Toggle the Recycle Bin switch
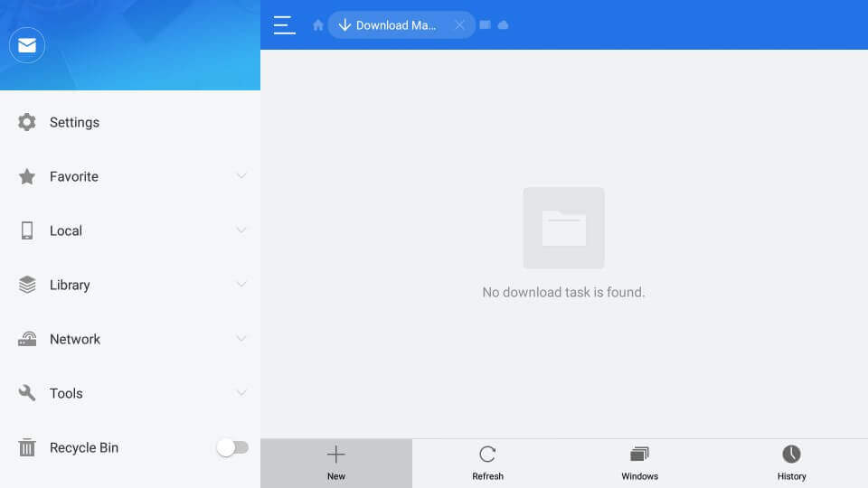The image size is (868, 488). (232, 447)
